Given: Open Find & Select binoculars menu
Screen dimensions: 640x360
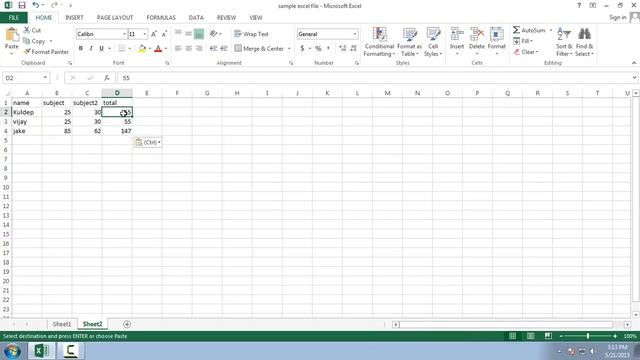Looking at the screenshot, I should click(x=584, y=42).
